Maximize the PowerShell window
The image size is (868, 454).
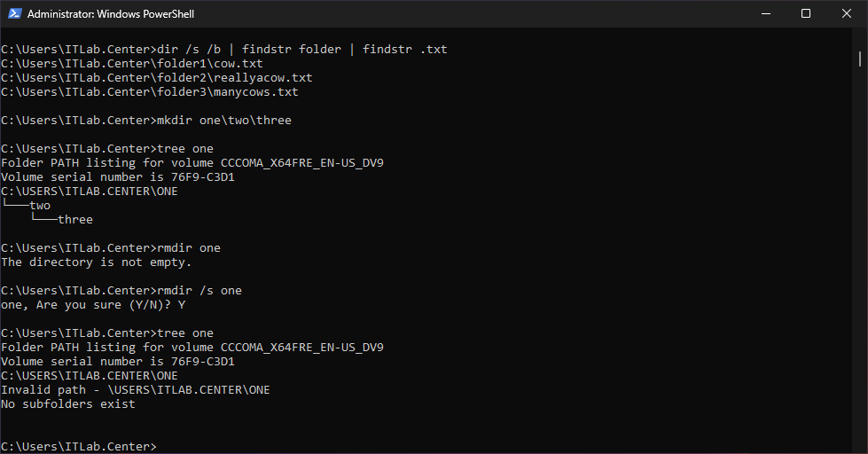click(x=805, y=14)
